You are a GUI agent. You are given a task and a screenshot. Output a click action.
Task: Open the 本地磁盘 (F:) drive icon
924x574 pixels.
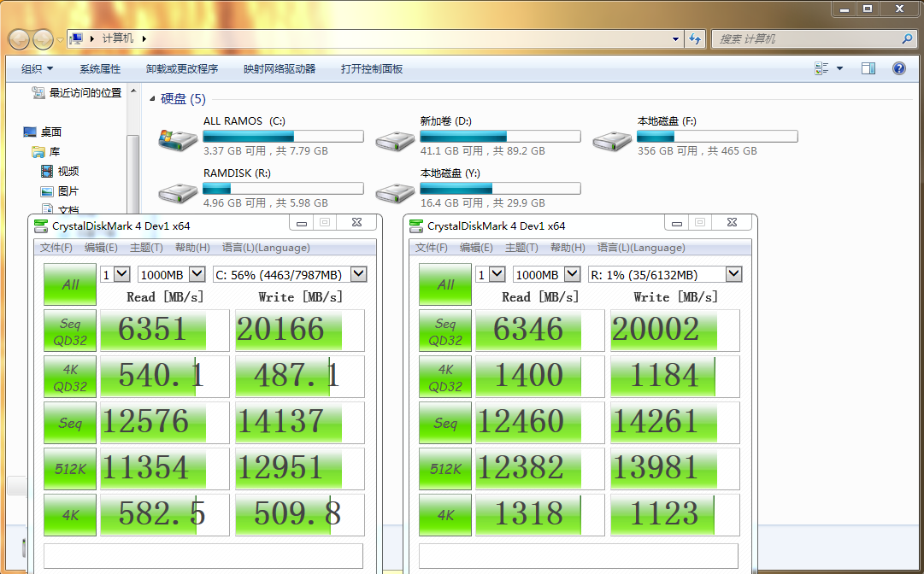click(x=612, y=140)
